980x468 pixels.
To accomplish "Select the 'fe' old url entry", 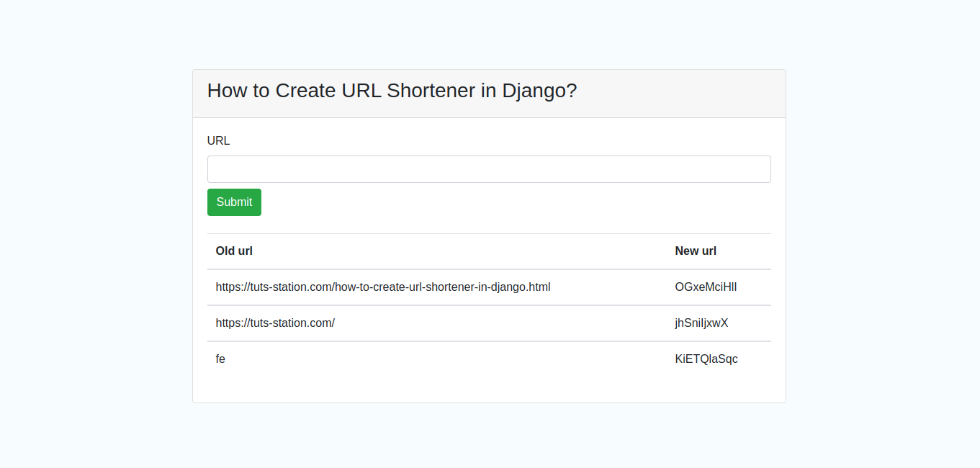I will click(220, 359).
